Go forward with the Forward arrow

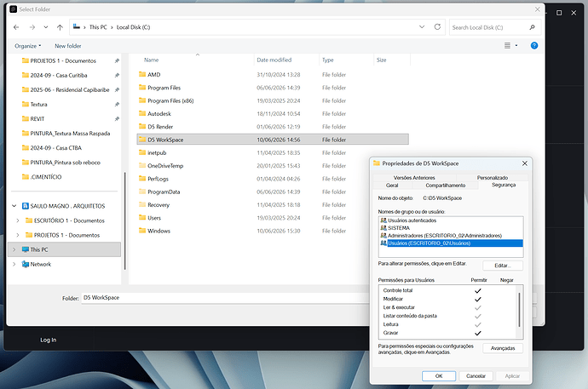click(x=32, y=27)
